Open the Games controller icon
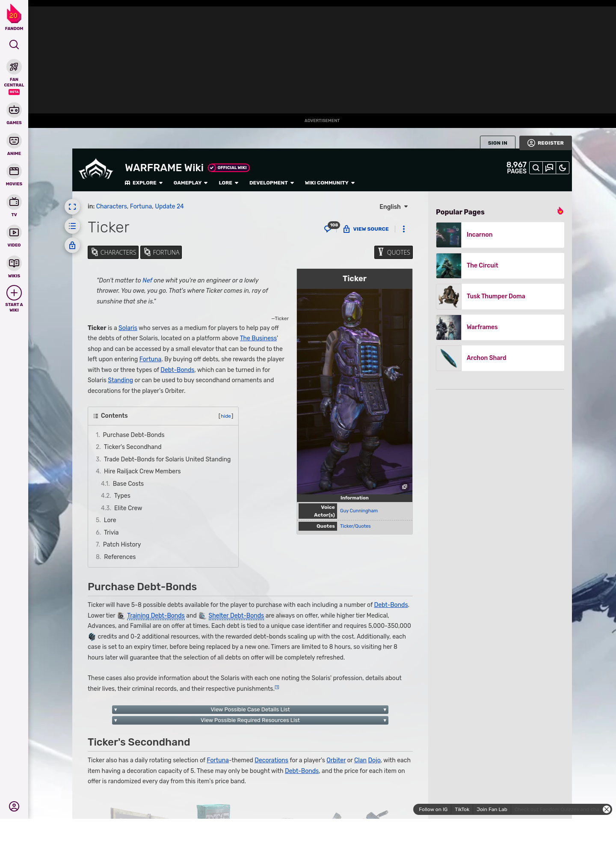Screen dimensions: 616x856 14,110
